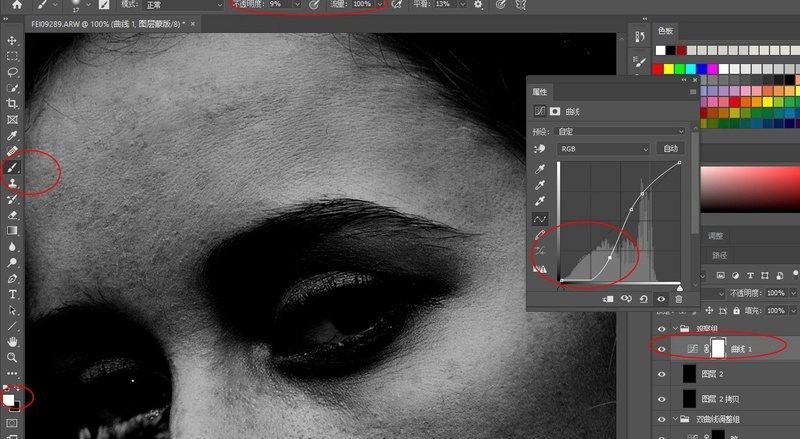Toggle lock all layer button
800x439 pixels.
(x=736, y=310)
